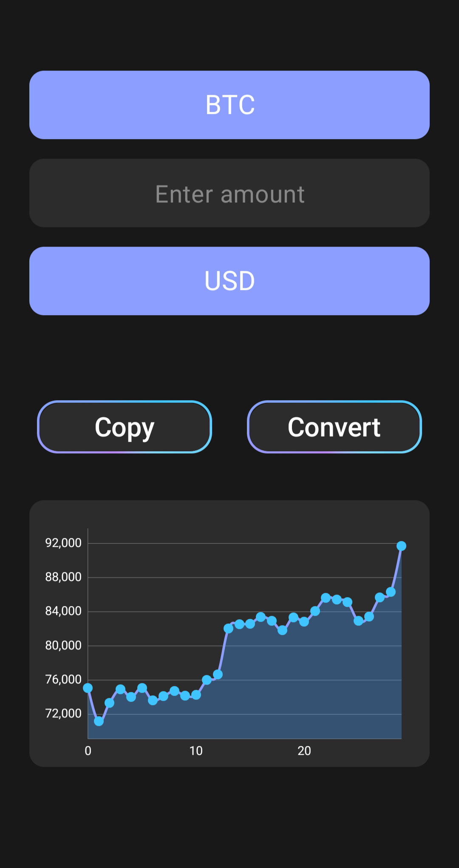Click the x-axis label 20

point(304,751)
